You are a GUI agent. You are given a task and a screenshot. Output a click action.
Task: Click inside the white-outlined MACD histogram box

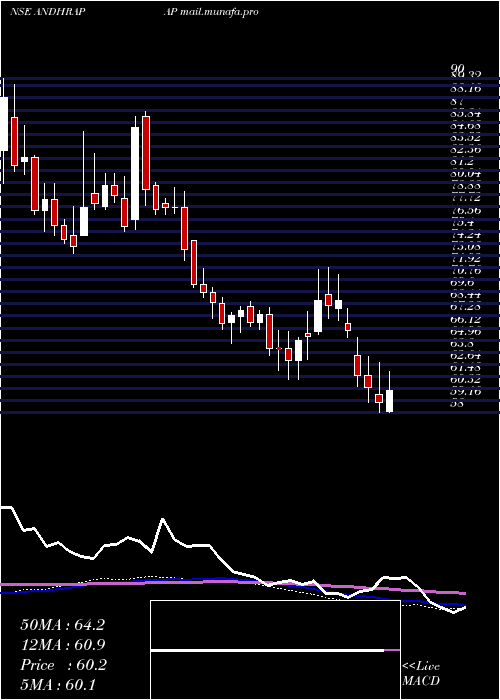[x=275, y=650]
